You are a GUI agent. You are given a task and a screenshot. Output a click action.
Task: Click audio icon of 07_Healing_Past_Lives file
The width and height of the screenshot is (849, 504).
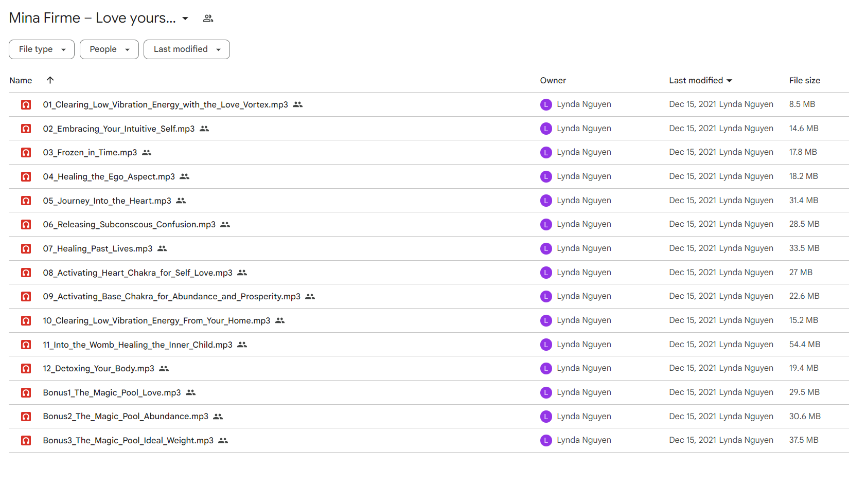click(x=26, y=248)
